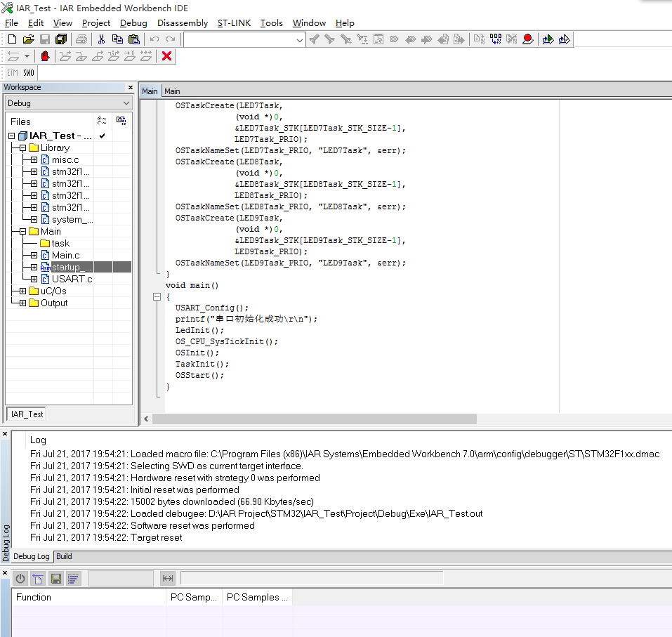Toggle the profiler power button

(20, 579)
